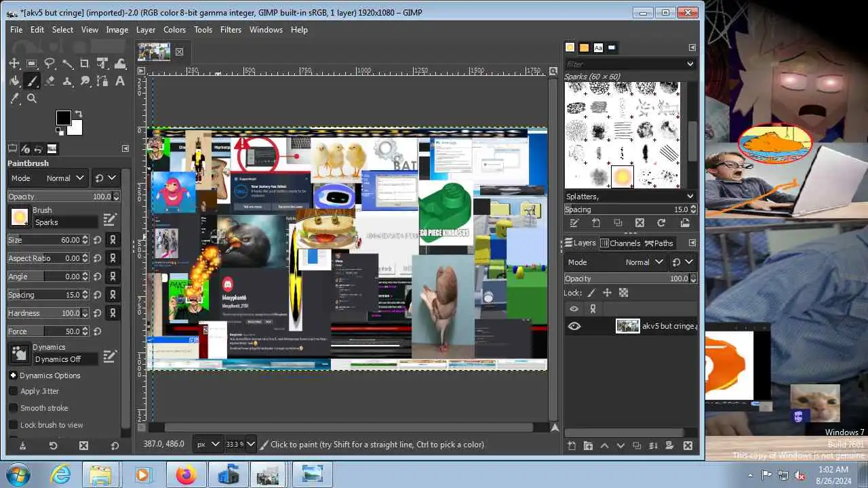Delete the layer in Layers panel
Viewport: 868px width, 488px height.
coord(688,446)
